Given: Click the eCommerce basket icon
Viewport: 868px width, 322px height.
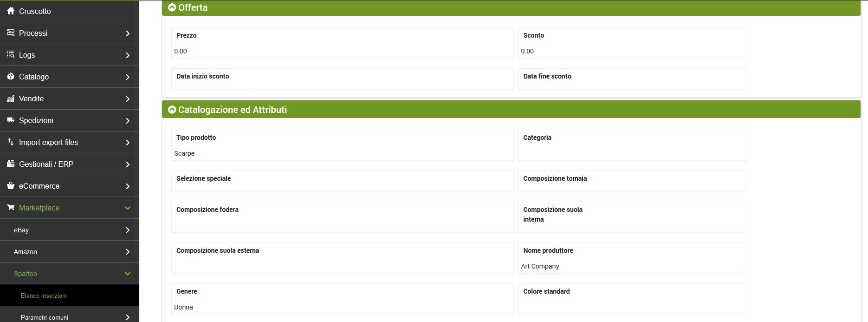Looking at the screenshot, I should tap(10, 186).
